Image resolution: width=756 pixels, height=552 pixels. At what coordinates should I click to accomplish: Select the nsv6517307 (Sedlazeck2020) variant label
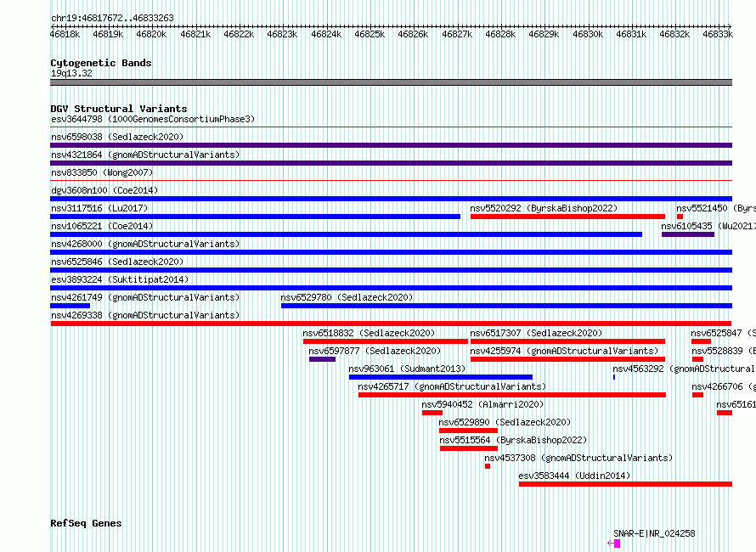536,333
